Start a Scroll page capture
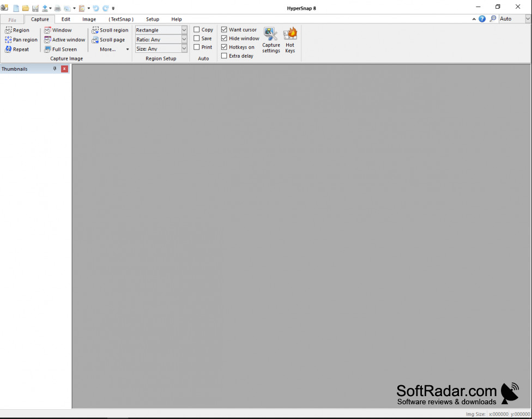This screenshot has height=419, width=532. (108, 40)
